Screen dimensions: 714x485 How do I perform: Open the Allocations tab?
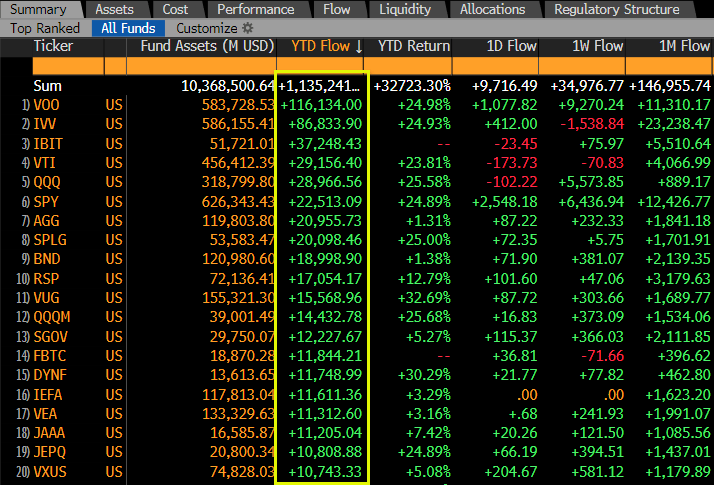pyautogui.click(x=492, y=9)
